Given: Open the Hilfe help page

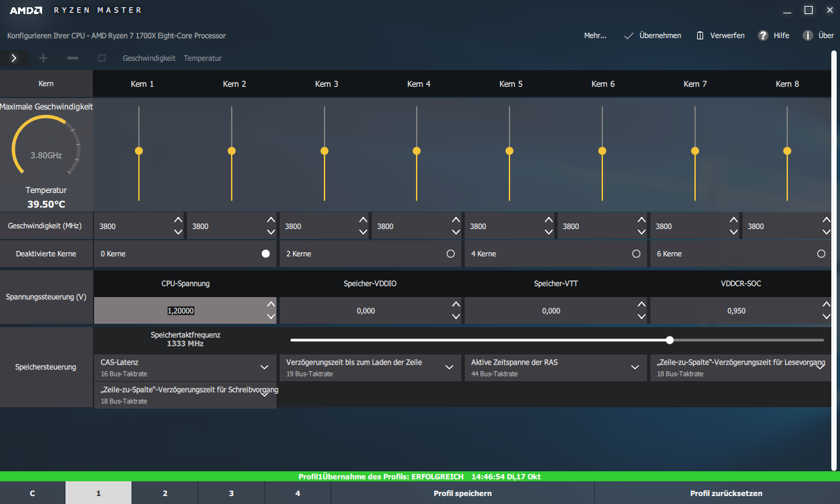Looking at the screenshot, I should 773,35.
